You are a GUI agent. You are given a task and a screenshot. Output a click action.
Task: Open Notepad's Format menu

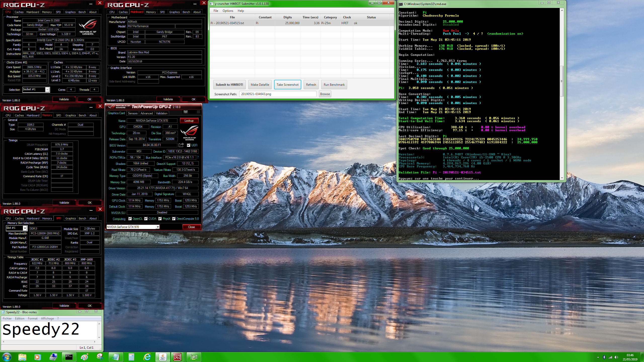pyautogui.click(x=33, y=319)
